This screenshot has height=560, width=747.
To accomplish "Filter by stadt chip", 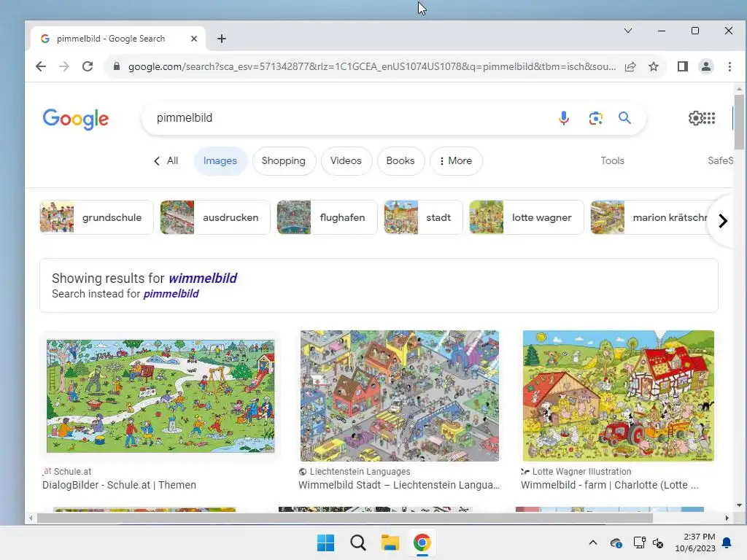I will 423,217.
